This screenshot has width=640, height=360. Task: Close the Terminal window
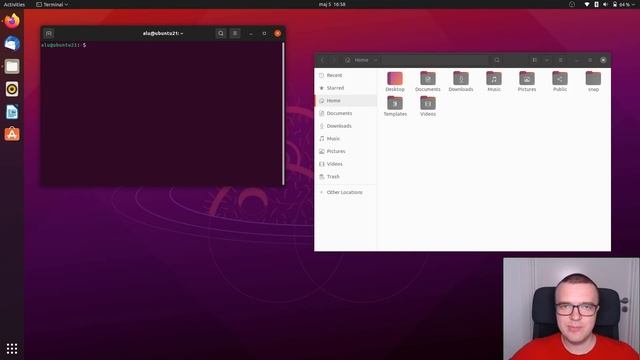coord(278,33)
